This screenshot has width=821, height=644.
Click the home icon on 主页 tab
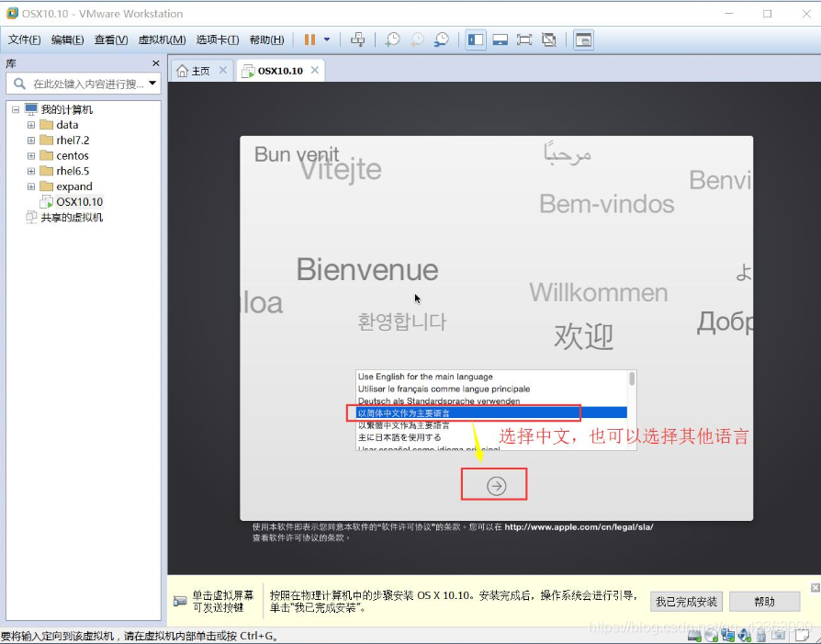[x=182, y=71]
